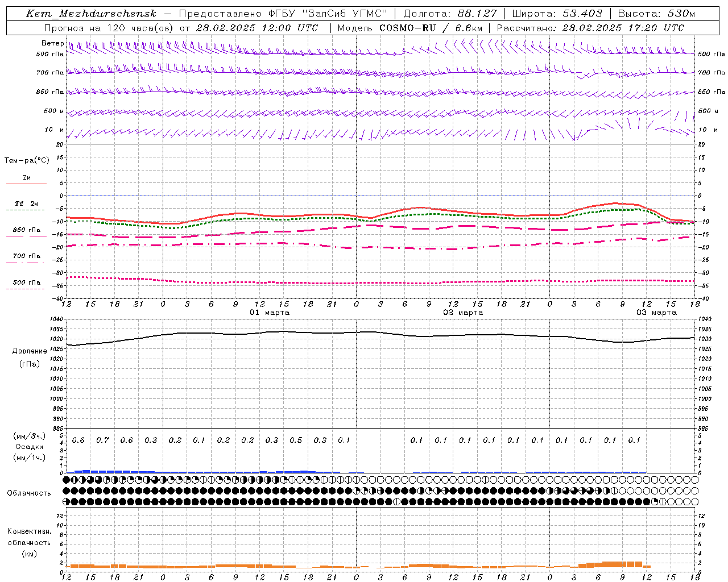Select the model label COSMO-RU / 6.6км
This screenshot has height=582, width=728.
[x=431, y=28]
